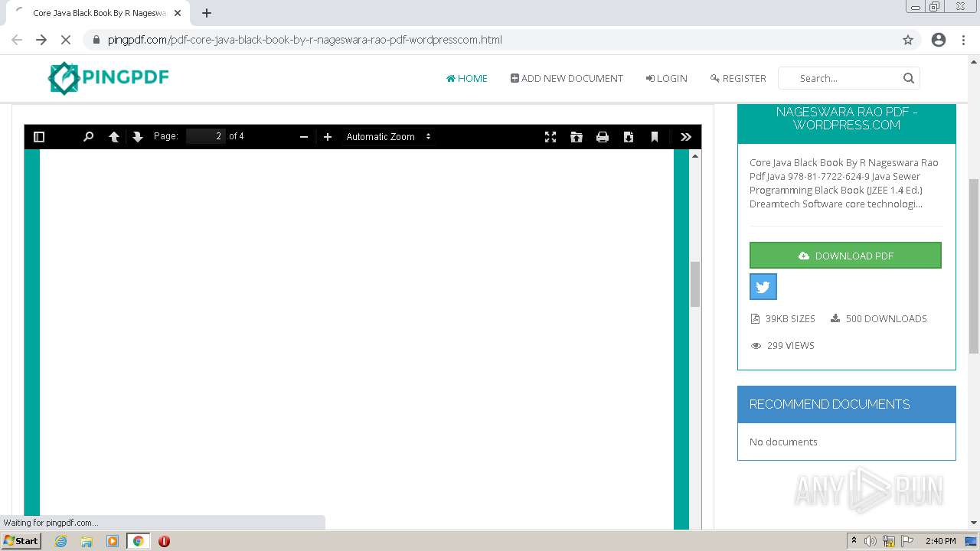
Task: Click PDF viewer scroll up arrow
Action: point(695,155)
